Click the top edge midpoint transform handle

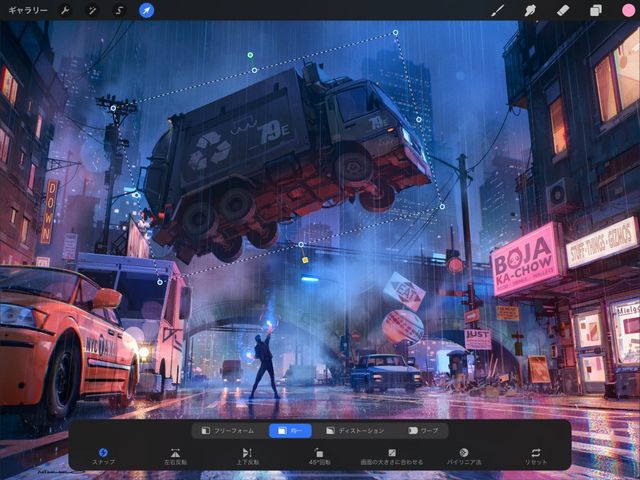click(x=254, y=70)
